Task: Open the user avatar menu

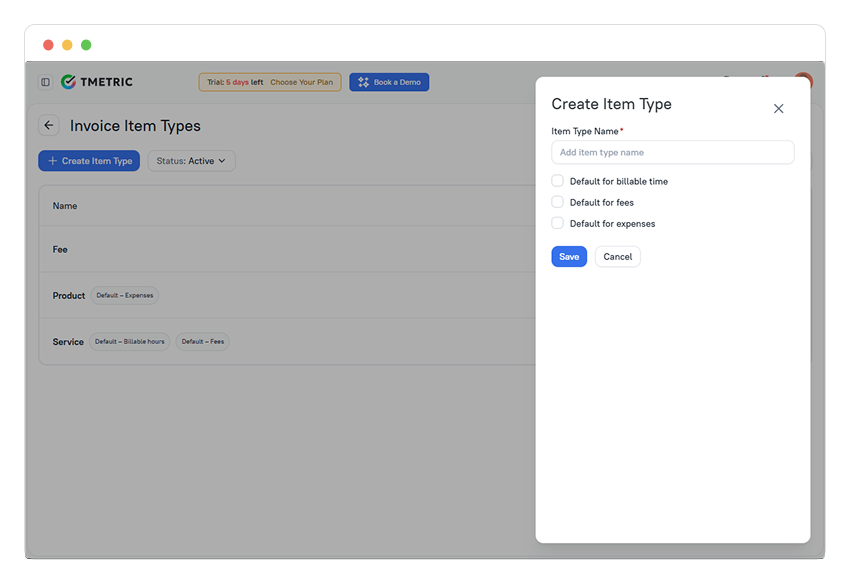Action: point(803,81)
